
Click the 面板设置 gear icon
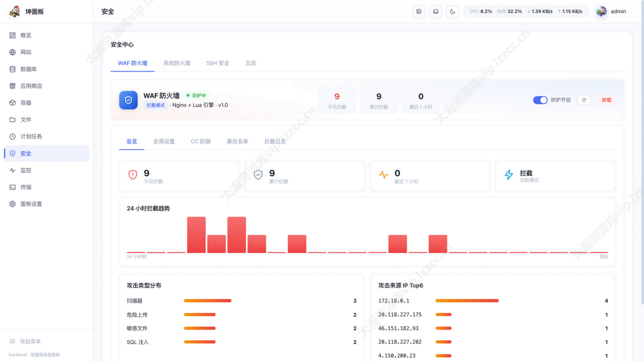tap(12, 204)
